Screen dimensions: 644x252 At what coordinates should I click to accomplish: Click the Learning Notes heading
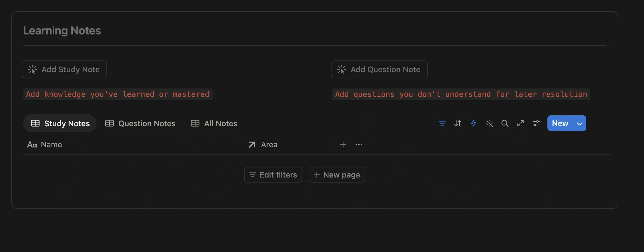pyautogui.click(x=62, y=31)
